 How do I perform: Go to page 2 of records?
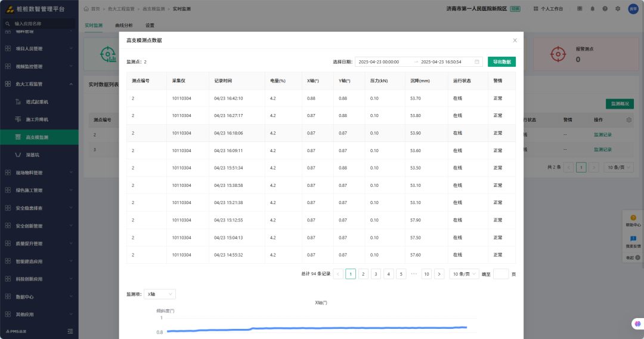[363, 274]
